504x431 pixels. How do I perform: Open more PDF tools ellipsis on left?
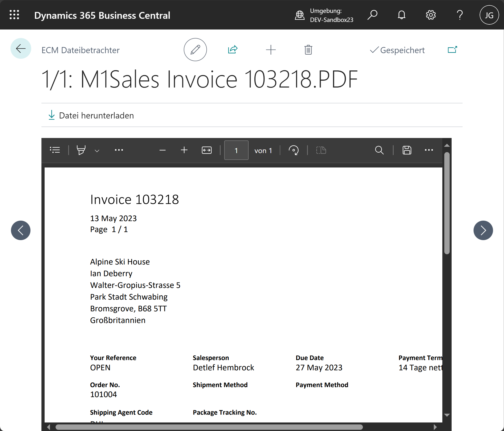pos(119,150)
